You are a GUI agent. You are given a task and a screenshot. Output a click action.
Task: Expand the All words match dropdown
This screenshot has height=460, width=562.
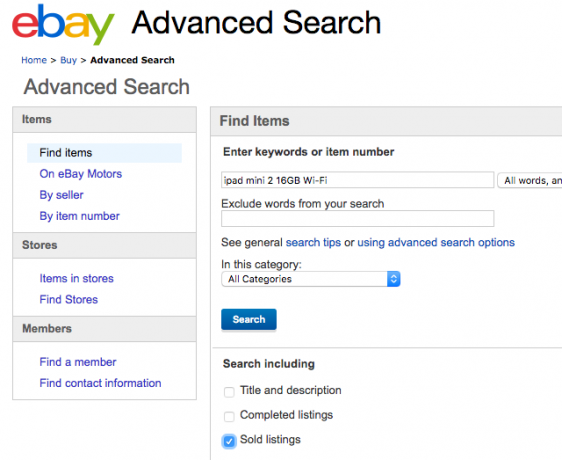pos(530,180)
